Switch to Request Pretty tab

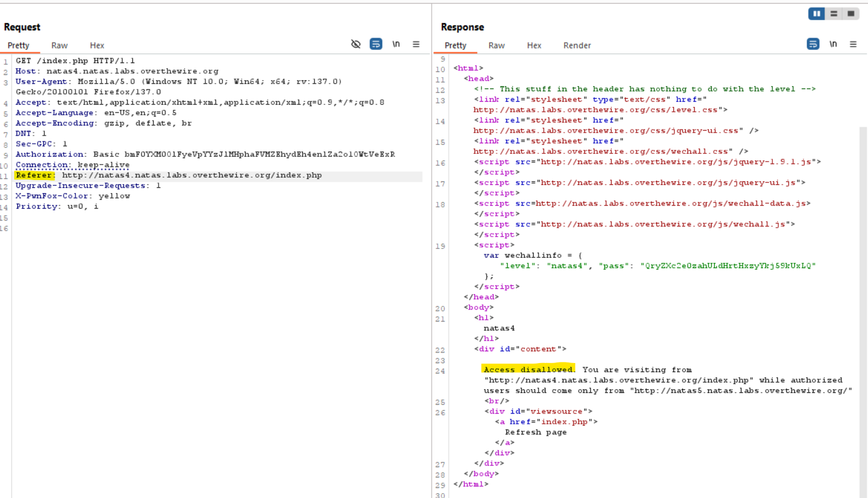point(18,45)
